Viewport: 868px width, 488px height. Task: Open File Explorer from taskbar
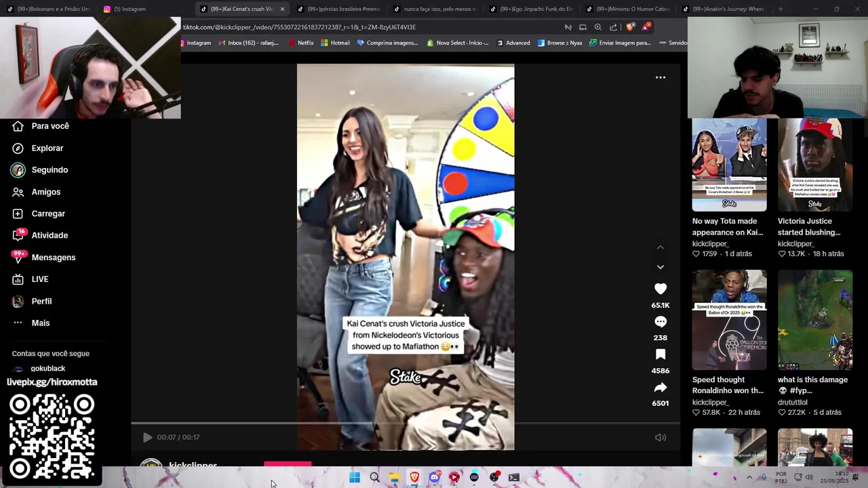[x=394, y=478]
